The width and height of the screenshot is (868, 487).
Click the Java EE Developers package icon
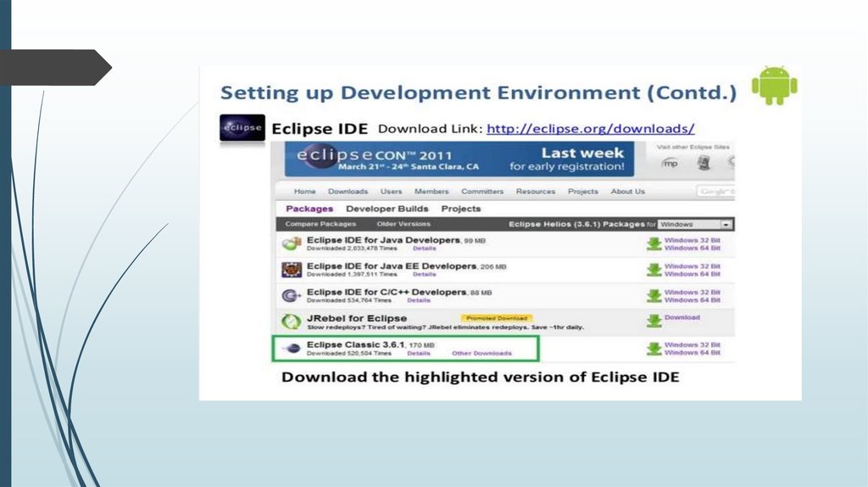pyautogui.click(x=292, y=270)
